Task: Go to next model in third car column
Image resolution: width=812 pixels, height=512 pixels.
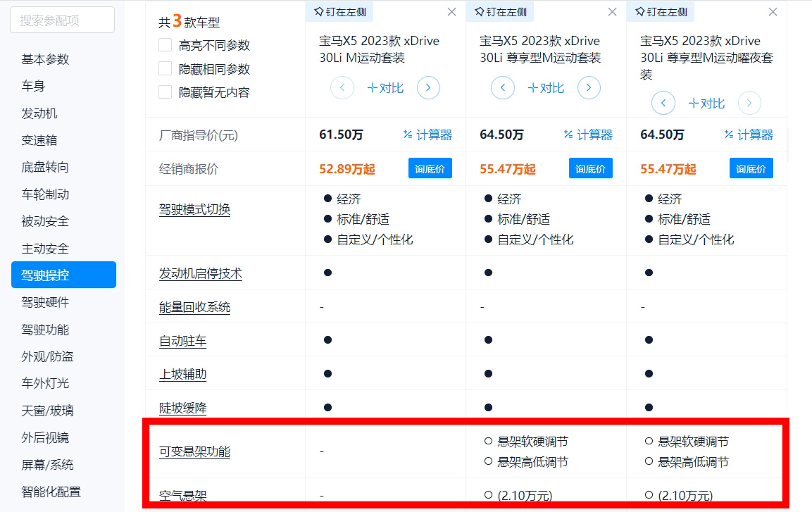Action: 749,103
